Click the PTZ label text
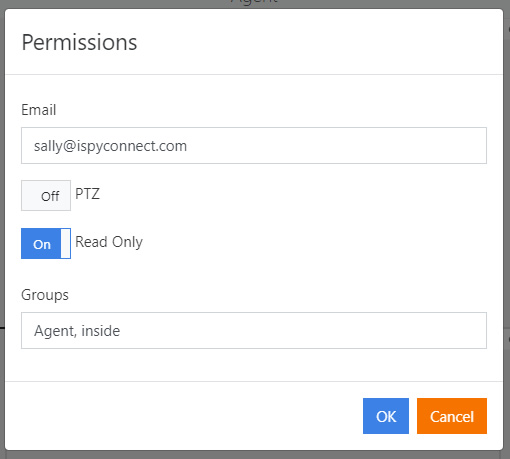Image resolution: width=510 pixels, height=459 pixels. point(87,194)
